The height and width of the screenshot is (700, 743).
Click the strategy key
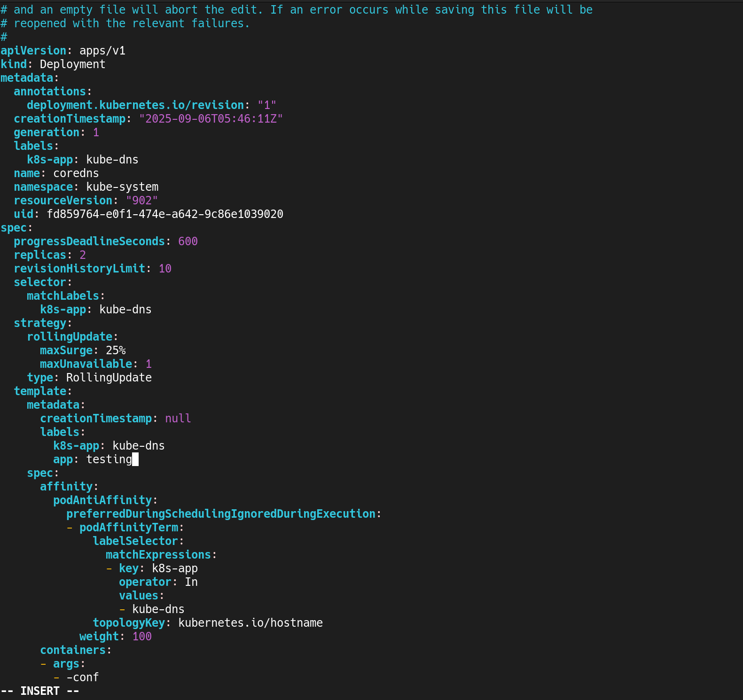pos(40,323)
